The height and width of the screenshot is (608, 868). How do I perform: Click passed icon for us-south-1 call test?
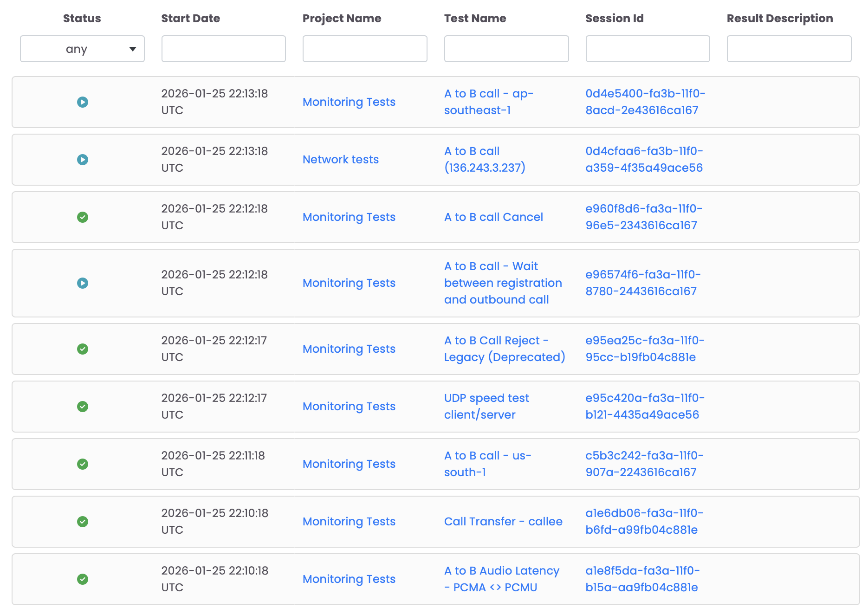click(83, 464)
